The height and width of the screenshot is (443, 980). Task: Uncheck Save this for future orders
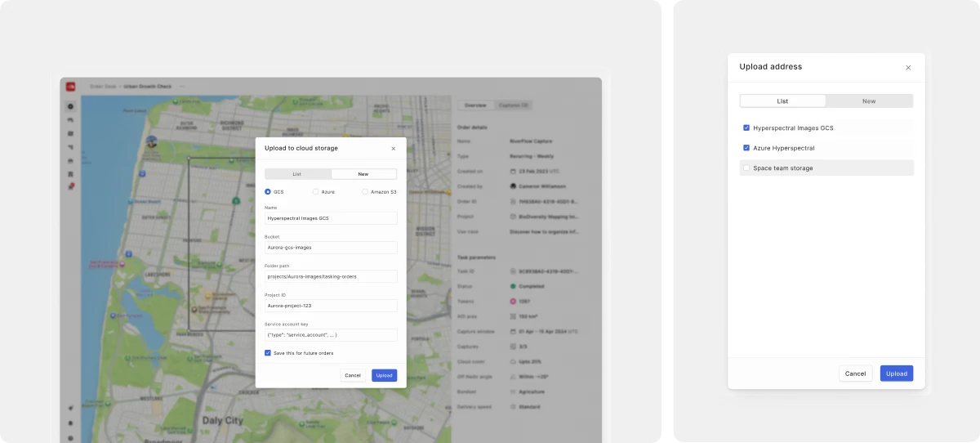coord(268,353)
